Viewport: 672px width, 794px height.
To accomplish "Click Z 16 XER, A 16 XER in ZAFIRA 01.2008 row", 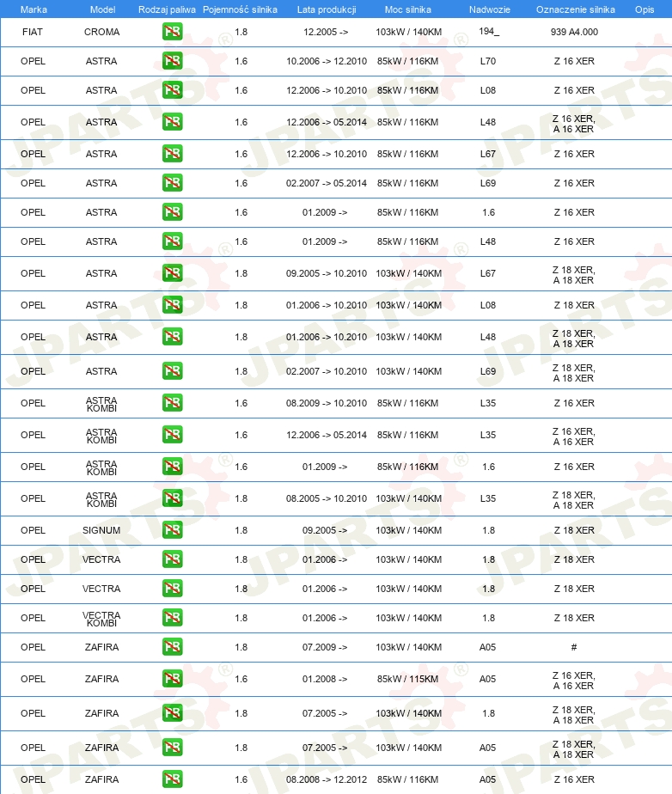I will click(574, 681).
